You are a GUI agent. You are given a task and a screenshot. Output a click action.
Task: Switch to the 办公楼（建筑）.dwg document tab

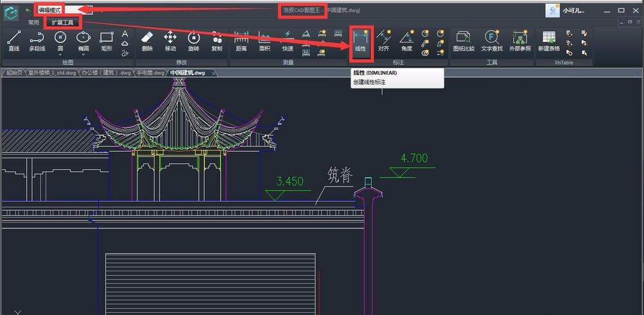(107, 73)
